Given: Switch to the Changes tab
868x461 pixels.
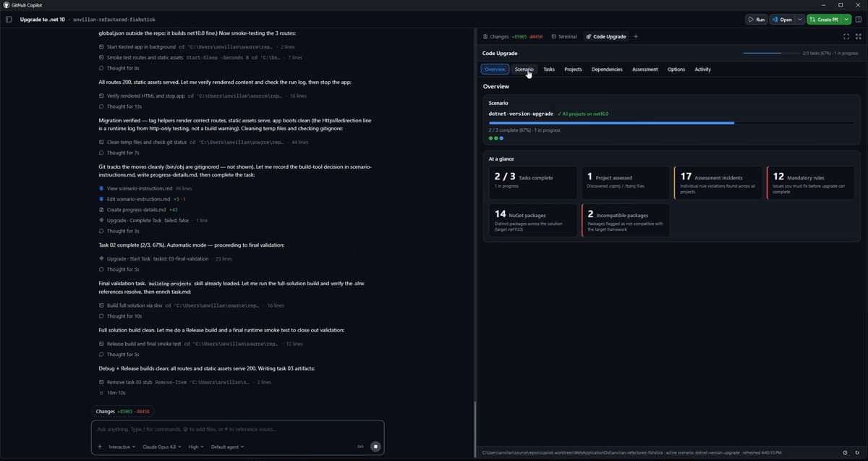Looking at the screenshot, I should (512, 36).
